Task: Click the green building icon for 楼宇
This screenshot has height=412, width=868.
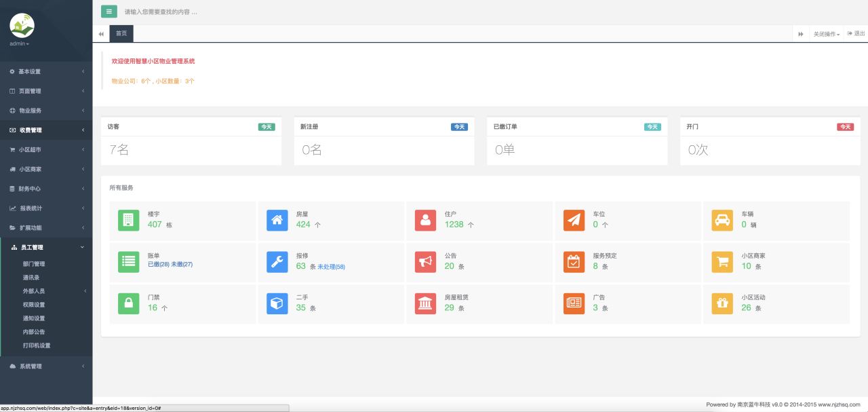Action: coord(128,220)
